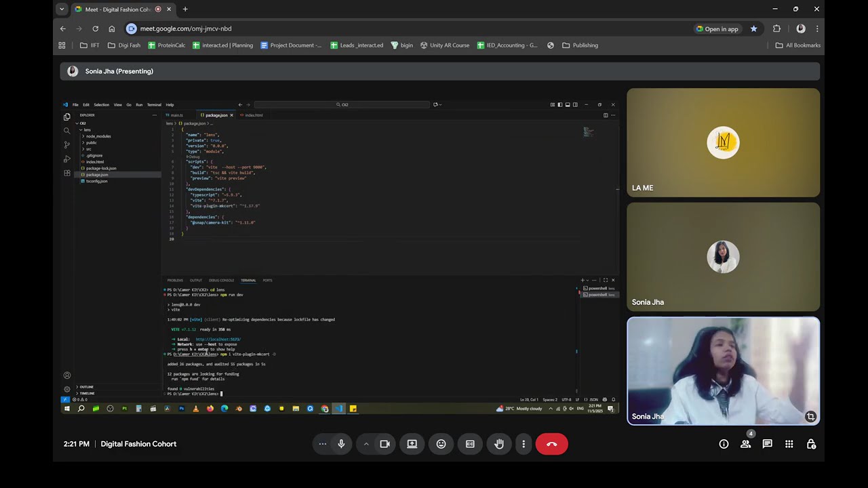Open host controls lock icon
This screenshot has height=488, width=868.
pyautogui.click(x=811, y=444)
